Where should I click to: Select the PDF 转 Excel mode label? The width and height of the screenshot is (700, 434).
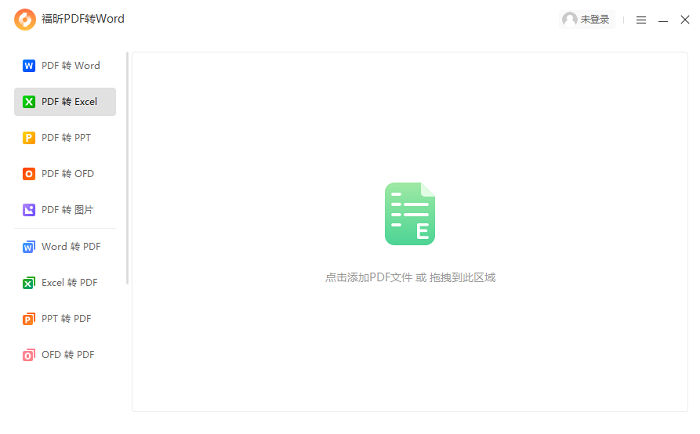pos(69,102)
